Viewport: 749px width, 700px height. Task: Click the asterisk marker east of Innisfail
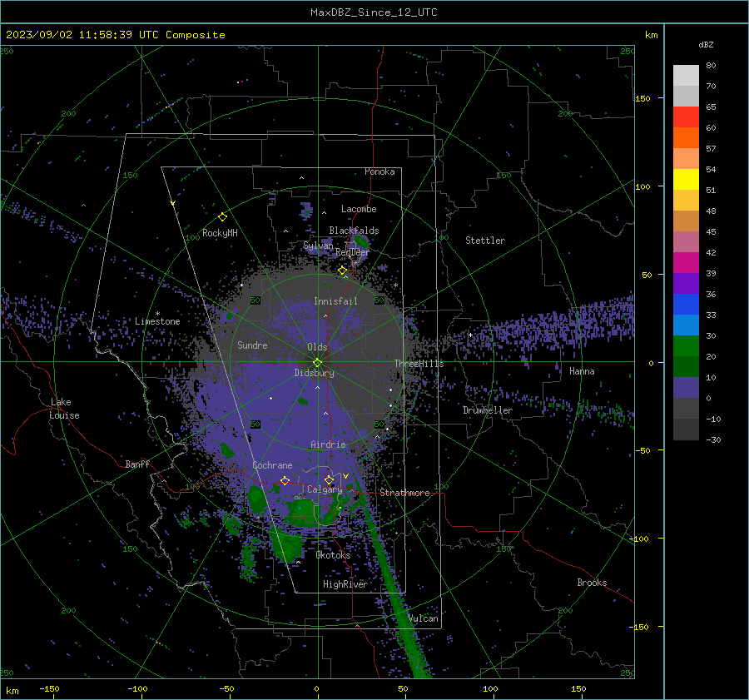click(x=395, y=286)
